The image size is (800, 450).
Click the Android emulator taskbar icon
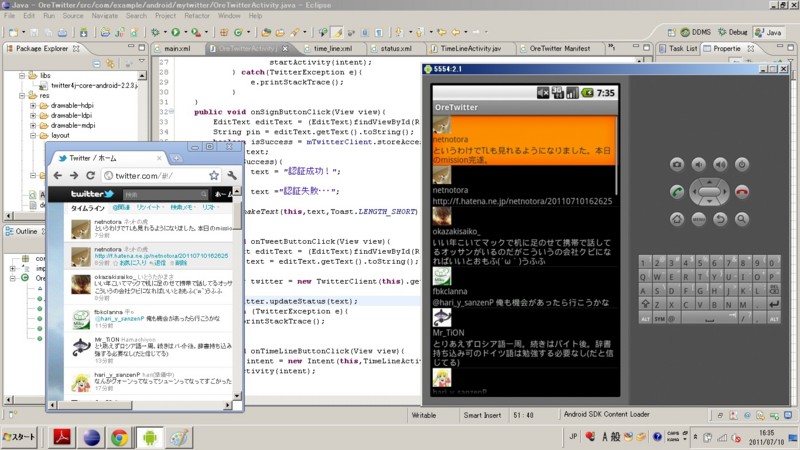150,437
